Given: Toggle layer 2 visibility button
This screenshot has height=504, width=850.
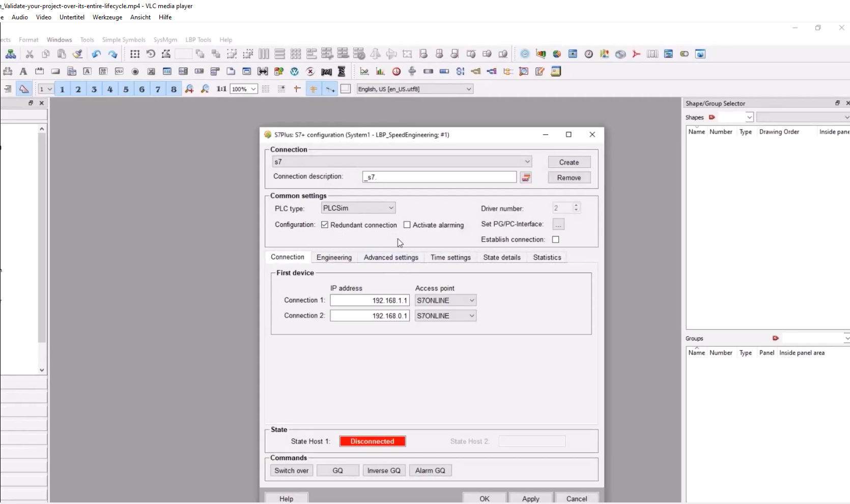Looking at the screenshot, I should [x=78, y=89].
